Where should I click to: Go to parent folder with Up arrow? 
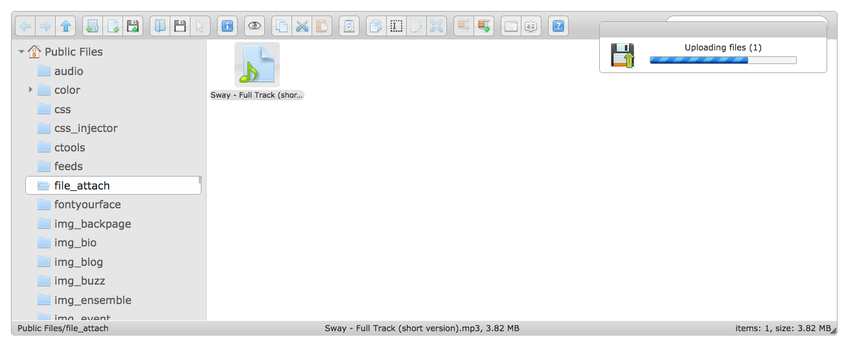pyautogui.click(x=65, y=26)
